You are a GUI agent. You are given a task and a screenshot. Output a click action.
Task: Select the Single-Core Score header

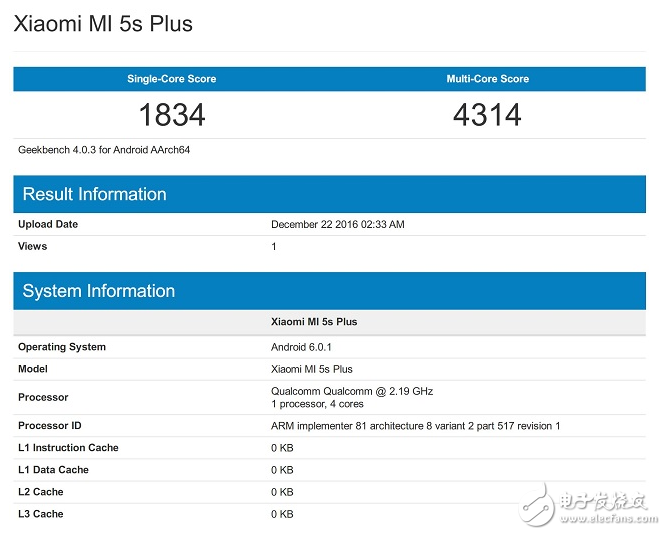171,79
